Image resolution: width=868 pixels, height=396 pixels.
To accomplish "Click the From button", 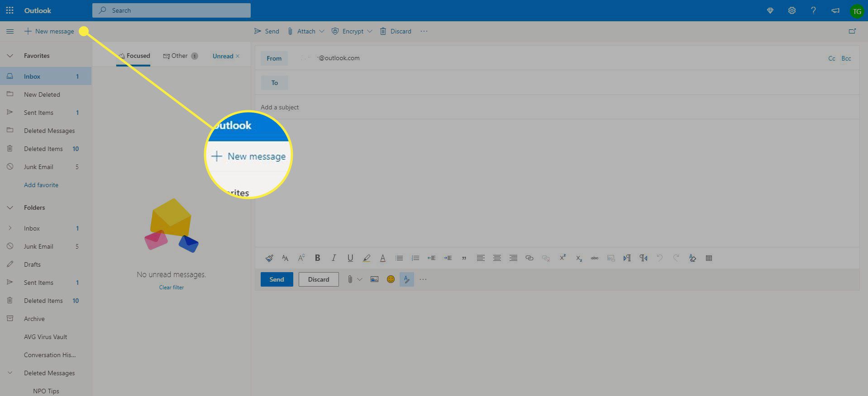I will point(274,58).
